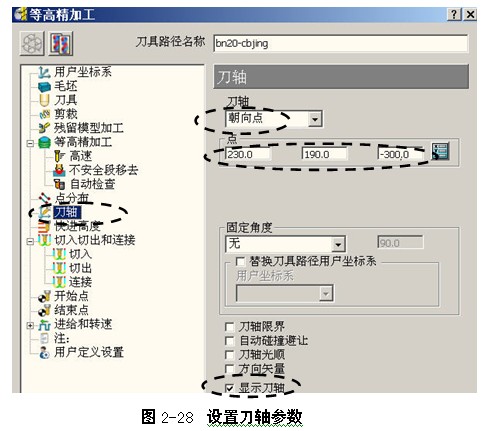
Task: Click the 用户坐标系 workplane icon in tree
Action: pyautogui.click(x=44, y=72)
